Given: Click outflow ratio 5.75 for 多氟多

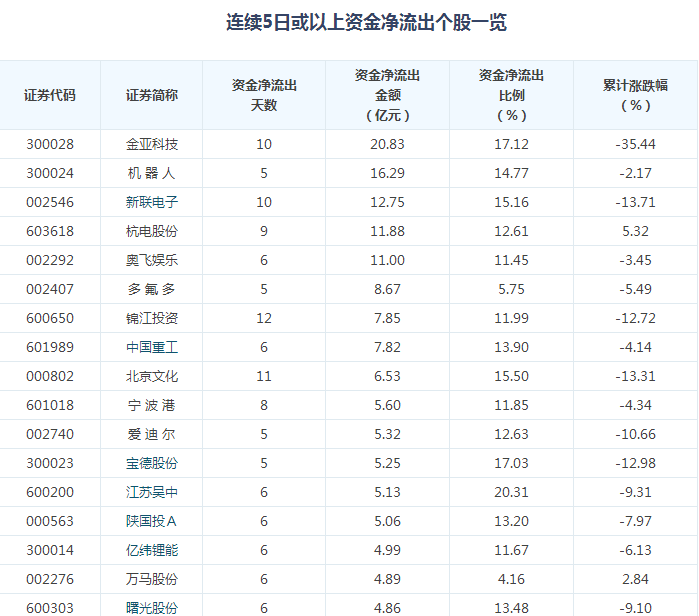Looking at the screenshot, I should [x=511, y=289].
